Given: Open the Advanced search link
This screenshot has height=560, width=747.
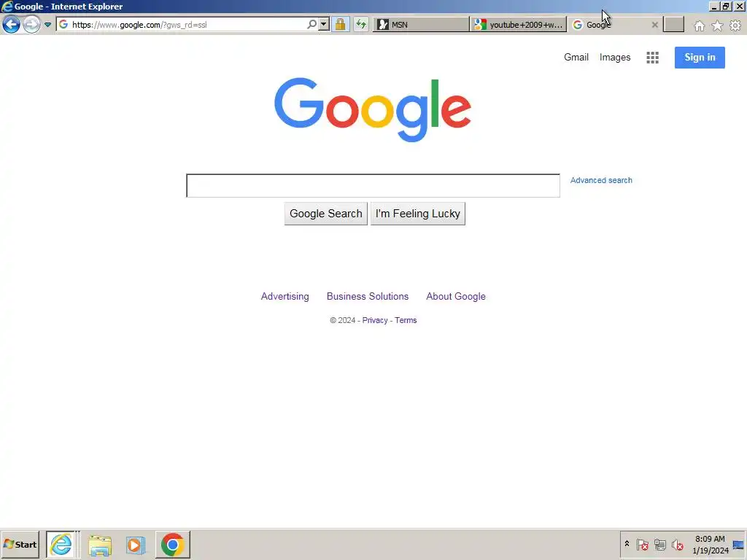Looking at the screenshot, I should pos(601,180).
